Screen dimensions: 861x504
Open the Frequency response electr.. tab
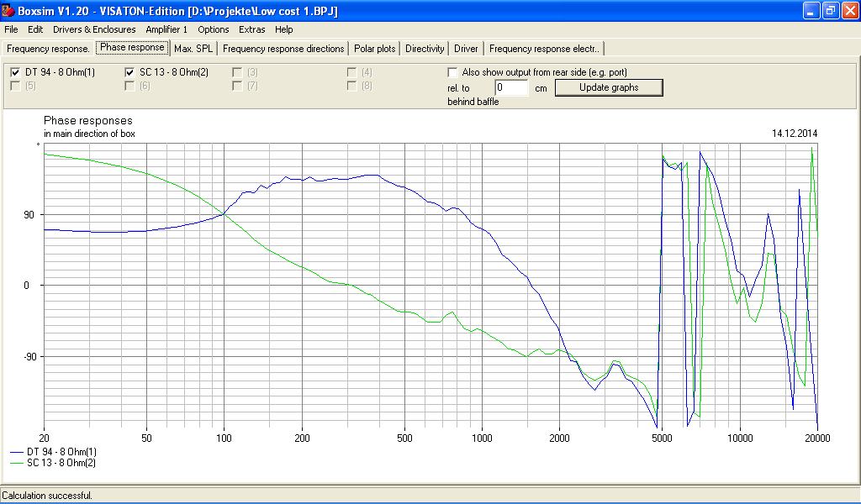[x=544, y=49]
